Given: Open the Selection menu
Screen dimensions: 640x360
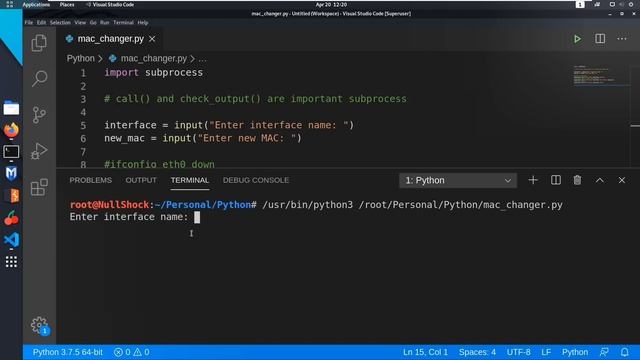Looking at the screenshot, I should coord(60,22).
